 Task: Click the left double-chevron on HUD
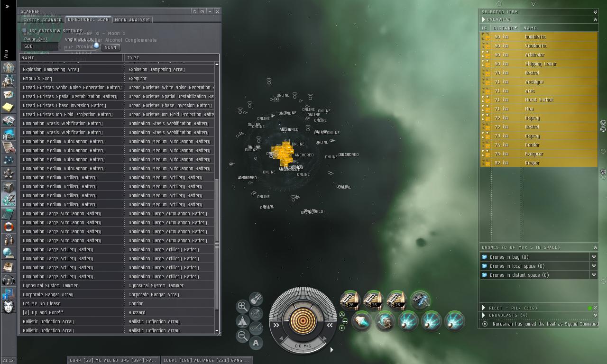pos(276,325)
